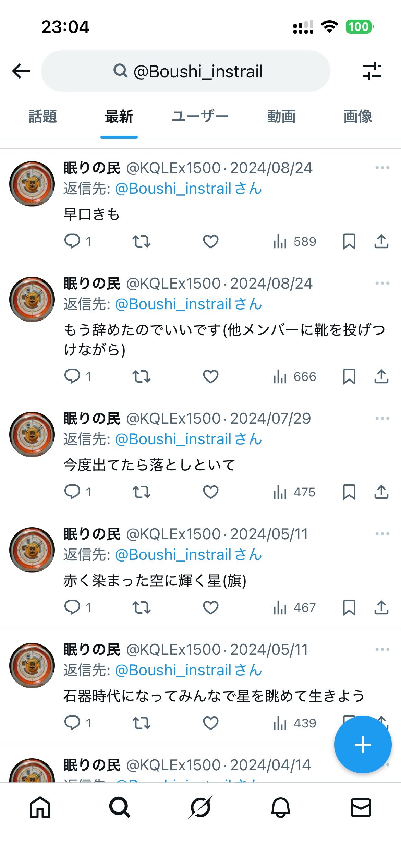
Task: Open the notifications bell icon
Action: tap(281, 807)
